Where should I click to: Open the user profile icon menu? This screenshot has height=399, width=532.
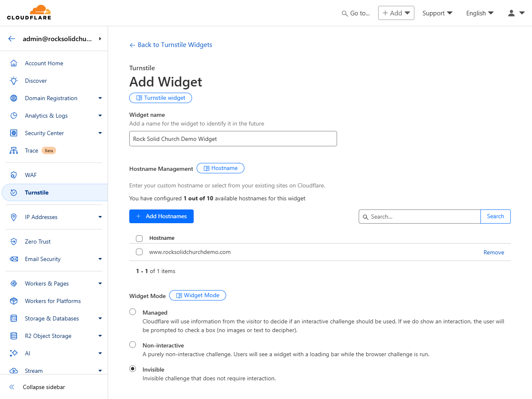516,13
